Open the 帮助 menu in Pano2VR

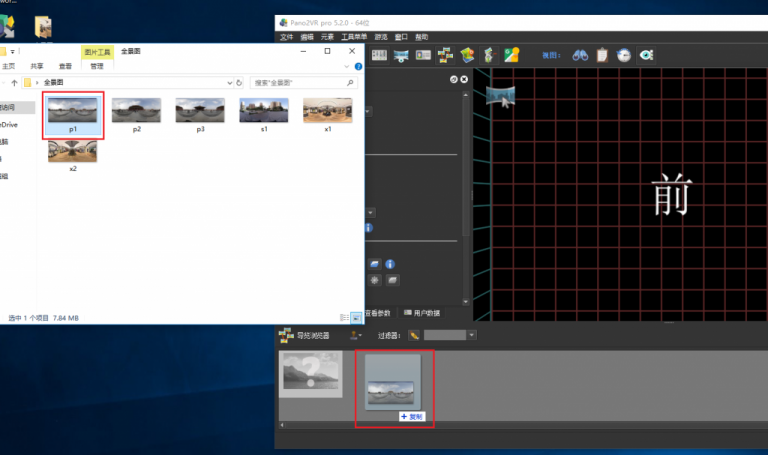(x=422, y=37)
